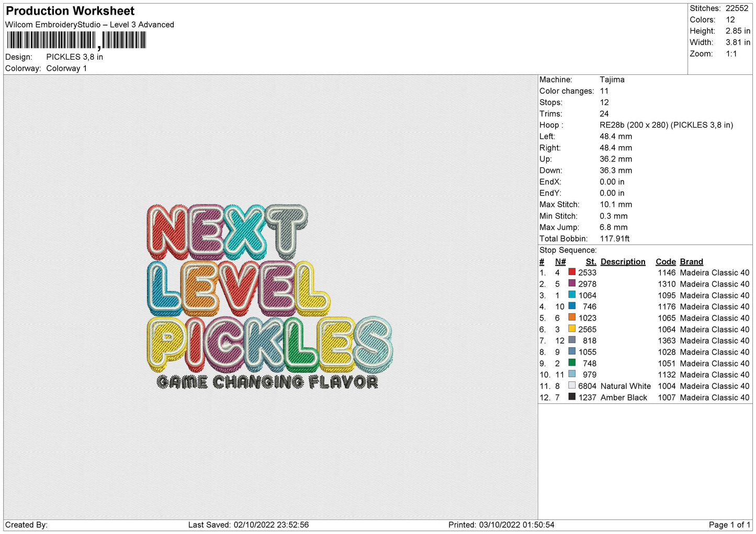Click the Design name PICKLES 3,8 in

[x=74, y=57]
